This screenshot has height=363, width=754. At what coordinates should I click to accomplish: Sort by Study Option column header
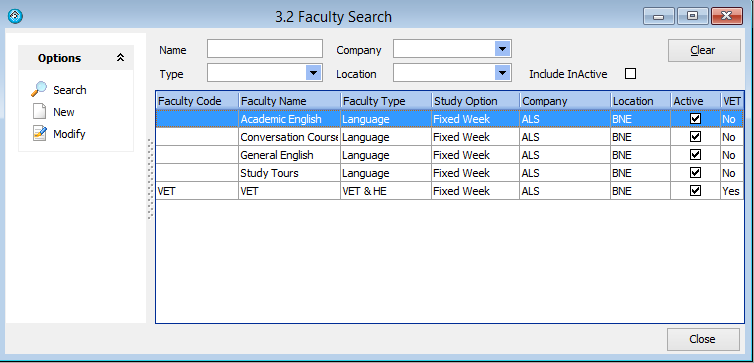tap(475, 101)
